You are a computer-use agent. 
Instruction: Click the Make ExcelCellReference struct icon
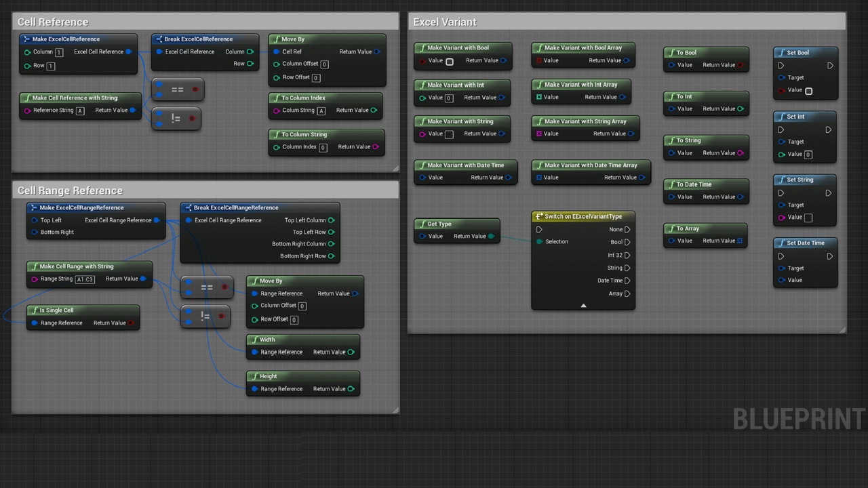pyautogui.click(x=26, y=39)
